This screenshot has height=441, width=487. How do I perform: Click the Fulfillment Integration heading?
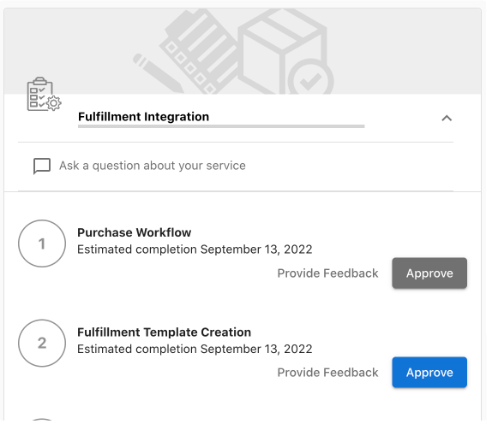[144, 117]
